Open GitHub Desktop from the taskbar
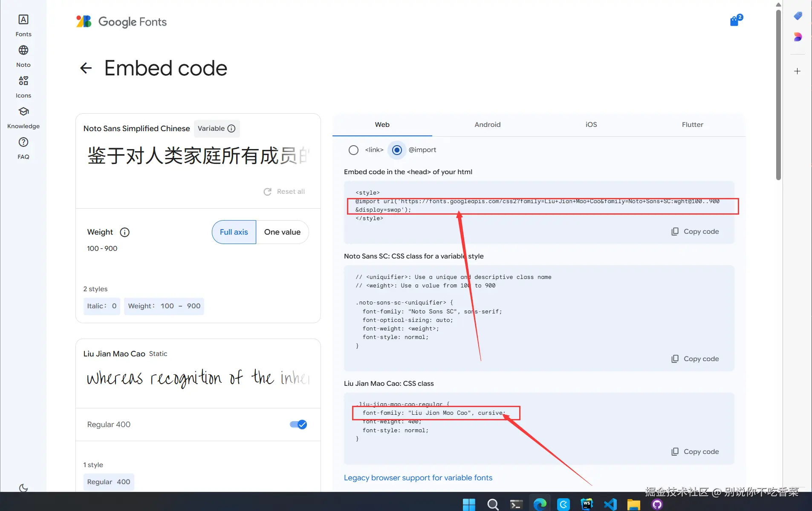Image resolution: width=812 pixels, height=511 pixels. 657,504
